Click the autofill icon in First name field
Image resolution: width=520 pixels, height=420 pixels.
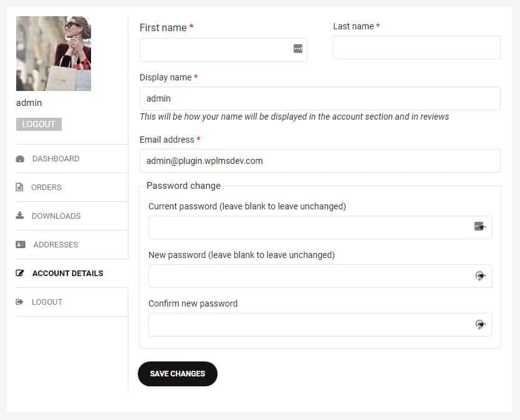coord(298,49)
